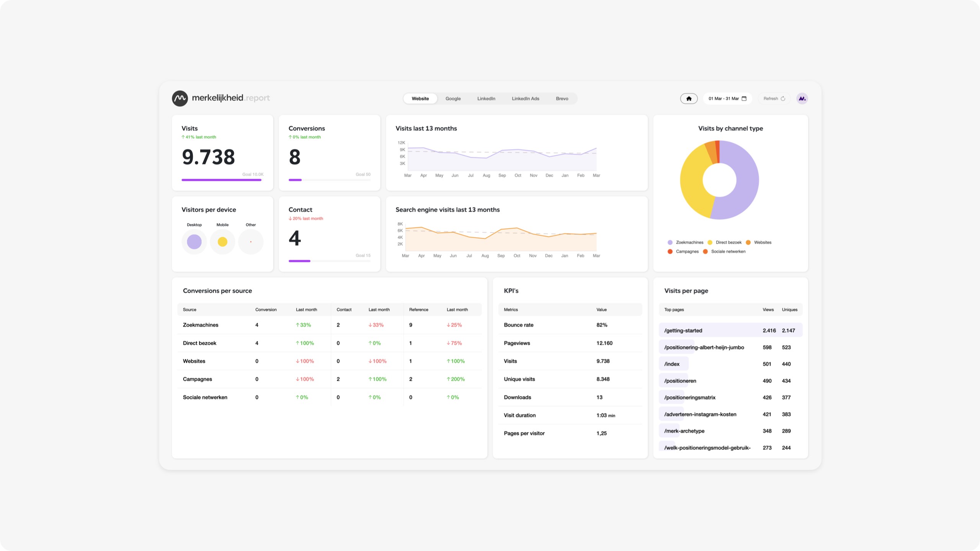Screen dimensions: 980x551
Task: Click the Other device circle
Action: tap(251, 242)
